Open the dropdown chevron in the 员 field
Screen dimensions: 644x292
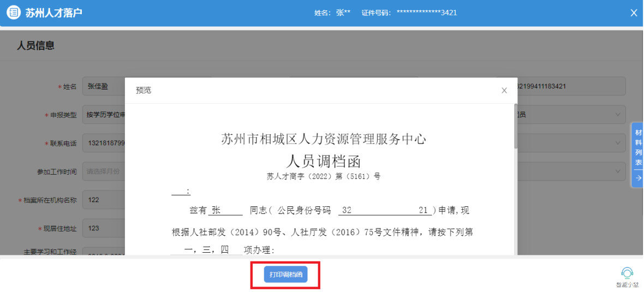pos(618,115)
